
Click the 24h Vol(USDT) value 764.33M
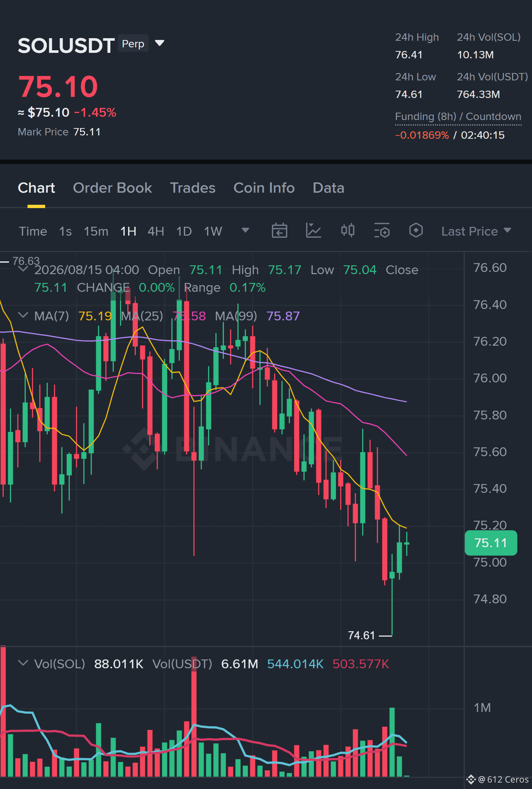click(x=478, y=94)
